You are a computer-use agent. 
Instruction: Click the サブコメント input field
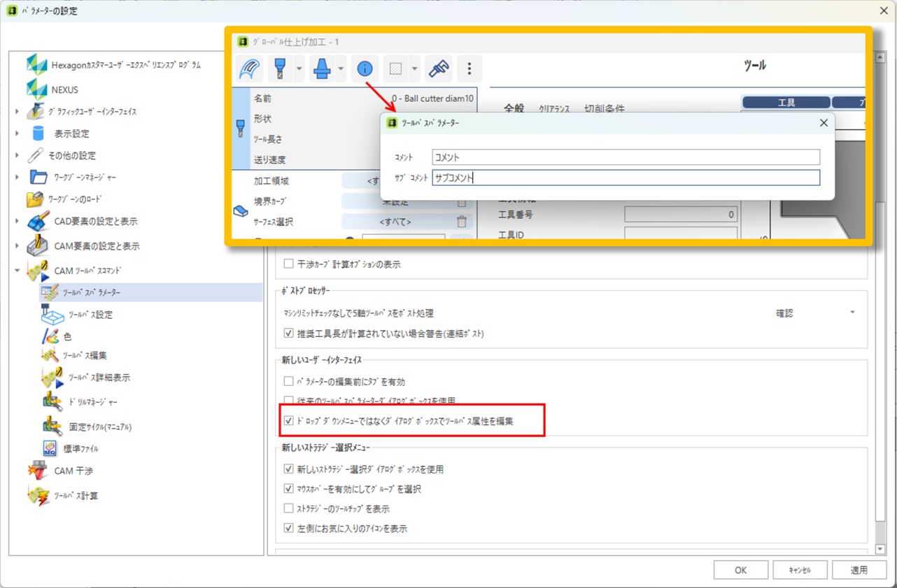pyautogui.click(x=625, y=178)
